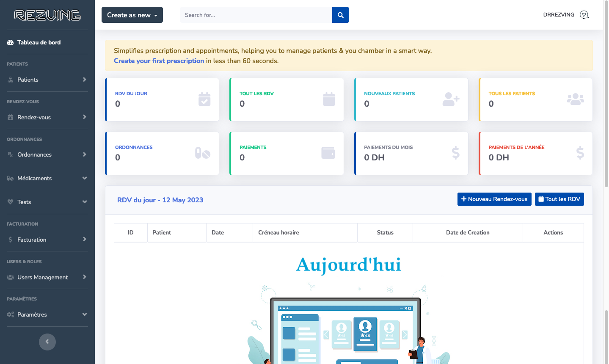Click the Tout les RDV button
Image resolution: width=609 pixels, height=364 pixels.
[559, 199]
